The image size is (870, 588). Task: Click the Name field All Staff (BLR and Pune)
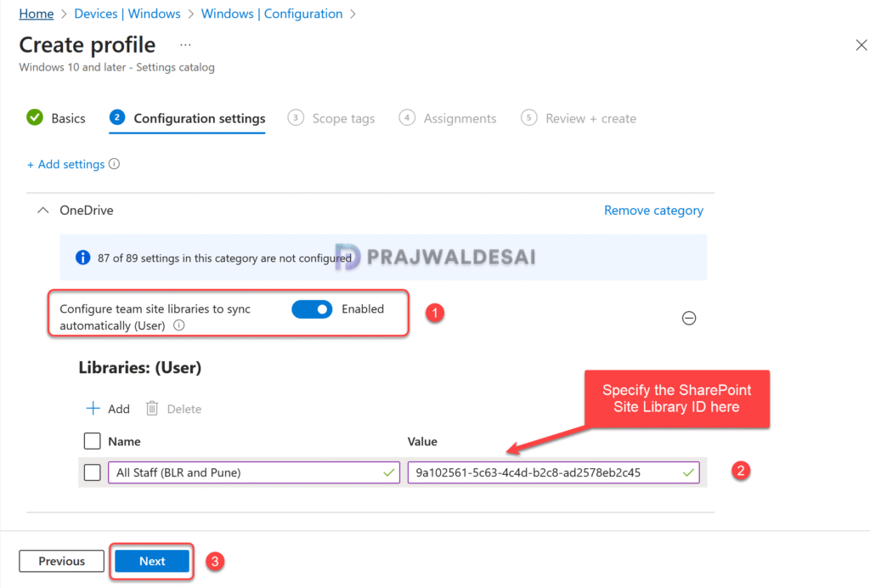(253, 472)
